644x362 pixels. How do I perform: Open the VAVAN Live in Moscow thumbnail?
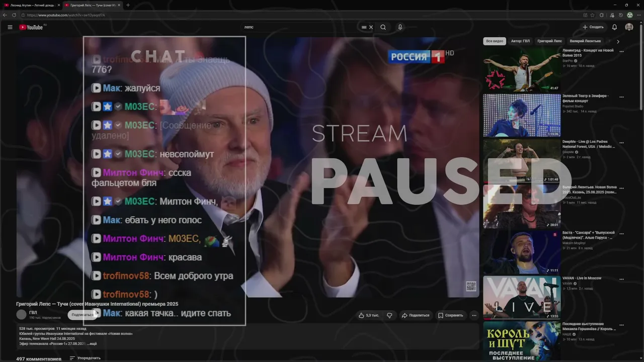click(522, 297)
